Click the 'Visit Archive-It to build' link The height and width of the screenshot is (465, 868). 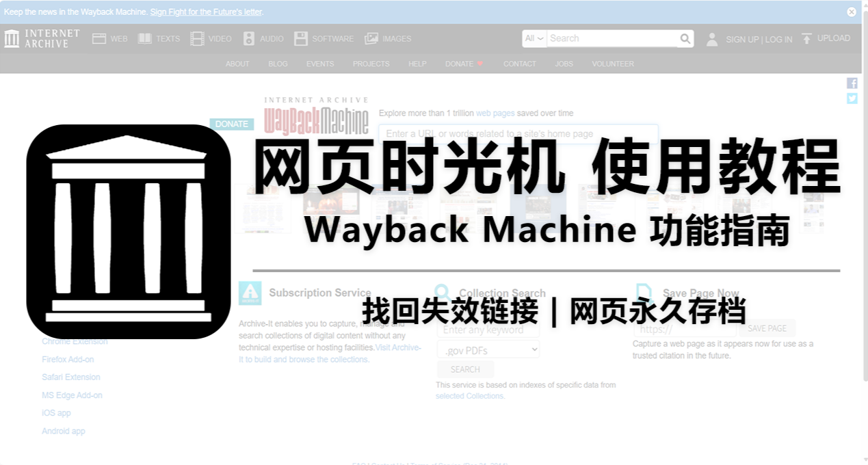[x=330, y=354]
